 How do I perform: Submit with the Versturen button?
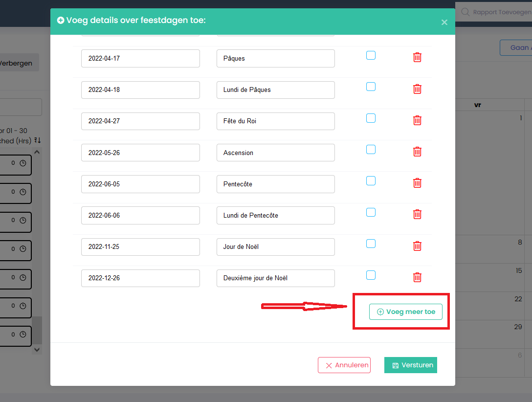coord(410,365)
